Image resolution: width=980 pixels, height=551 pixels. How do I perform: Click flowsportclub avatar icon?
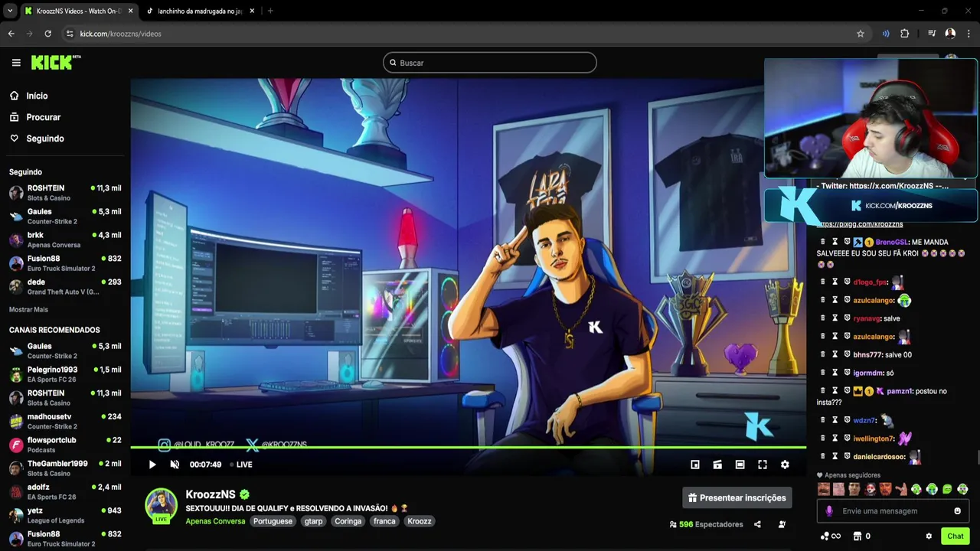tap(16, 445)
